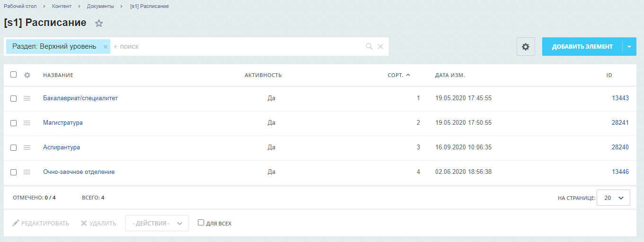Open row menu for Бакалавриат/специалитет
Screen dimensions: 644x242
(x=27, y=98)
